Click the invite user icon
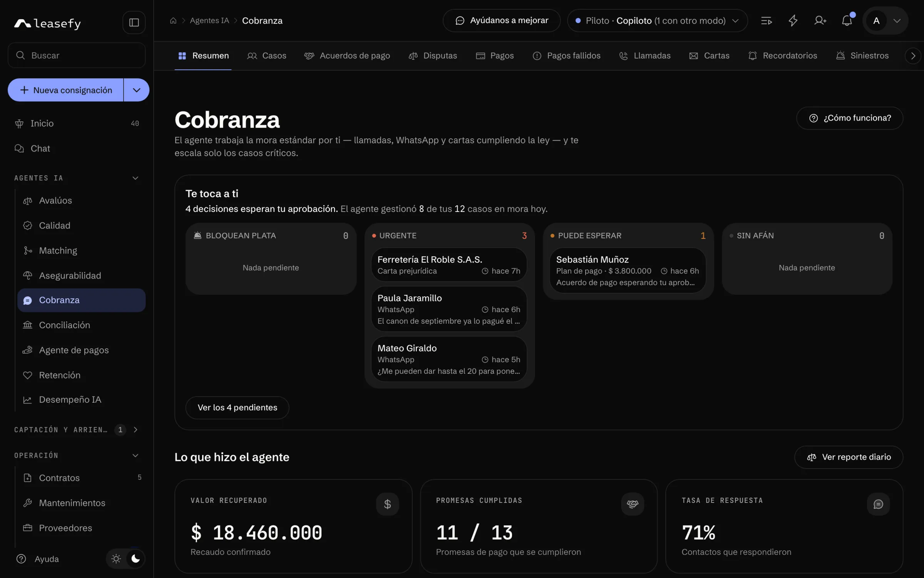 (x=820, y=20)
